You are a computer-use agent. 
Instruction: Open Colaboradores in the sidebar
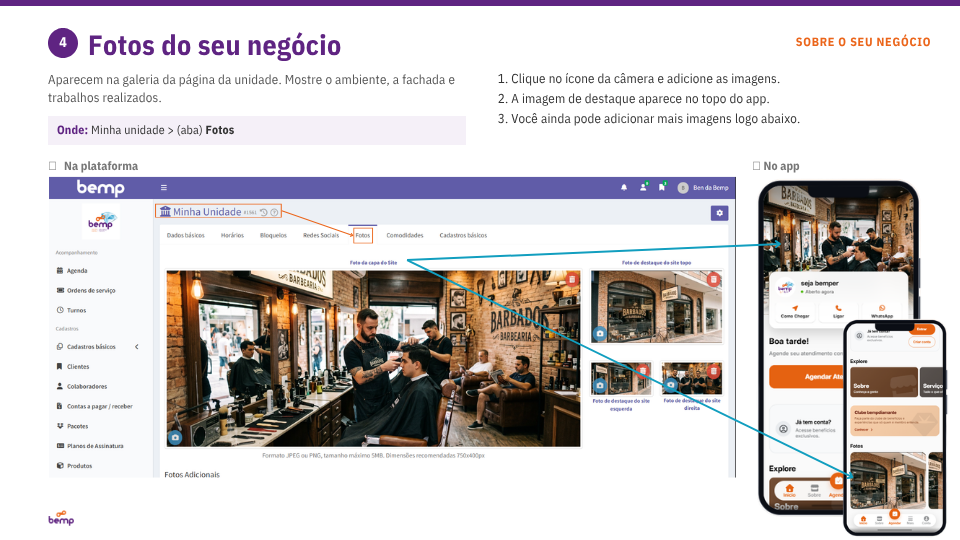tap(86, 386)
